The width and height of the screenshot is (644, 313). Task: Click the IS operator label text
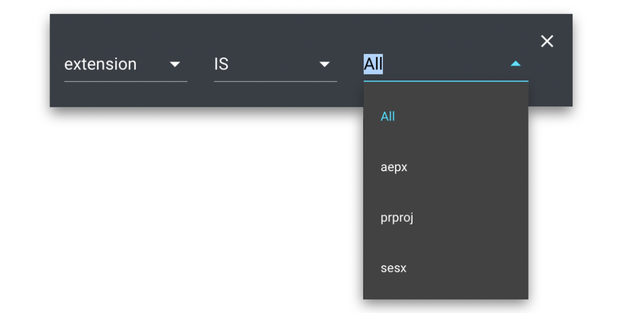221,64
